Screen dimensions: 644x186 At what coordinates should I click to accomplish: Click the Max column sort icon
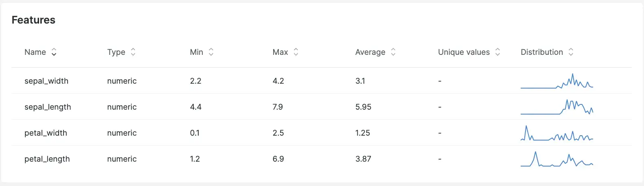click(x=296, y=52)
